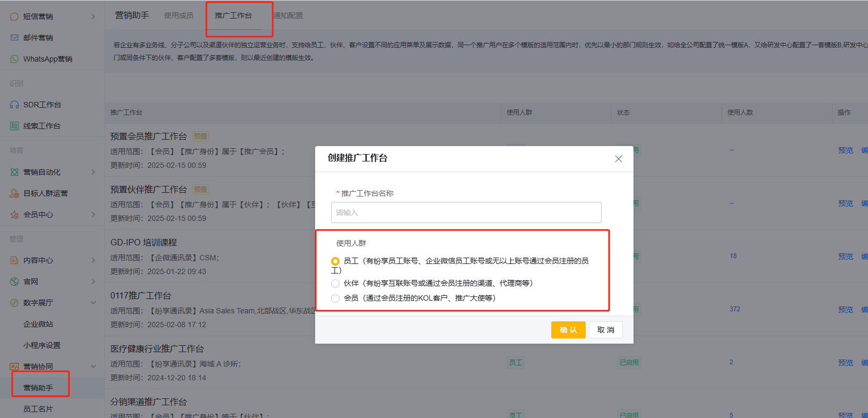Collapse the 数字展厅 submenu chevron

pyautogui.click(x=93, y=303)
